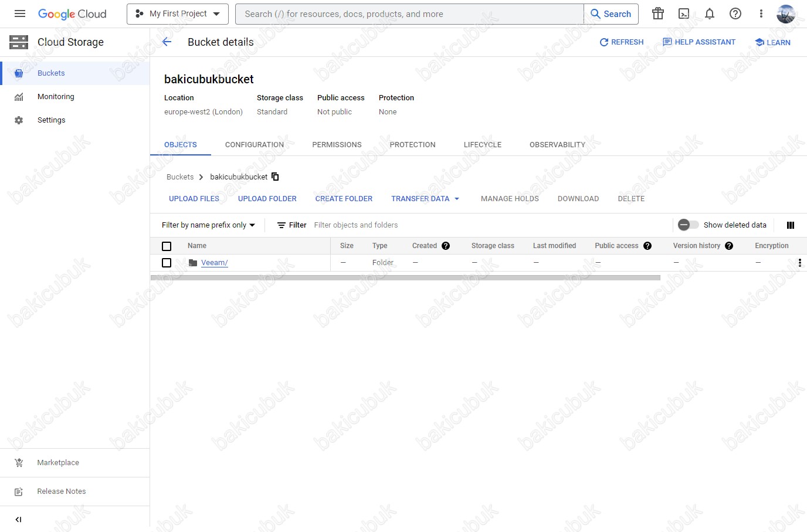The width and height of the screenshot is (807, 532).
Task: Copy bucket path with the copy icon
Action: (275, 177)
